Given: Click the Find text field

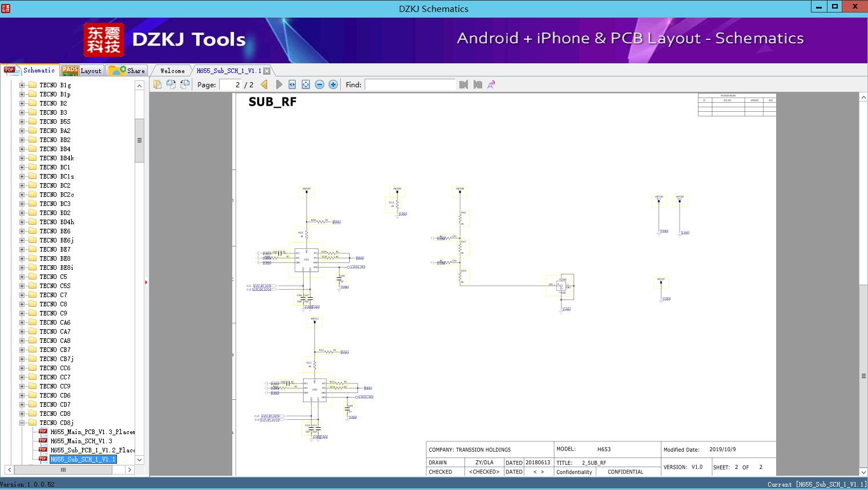Looking at the screenshot, I should [x=410, y=84].
